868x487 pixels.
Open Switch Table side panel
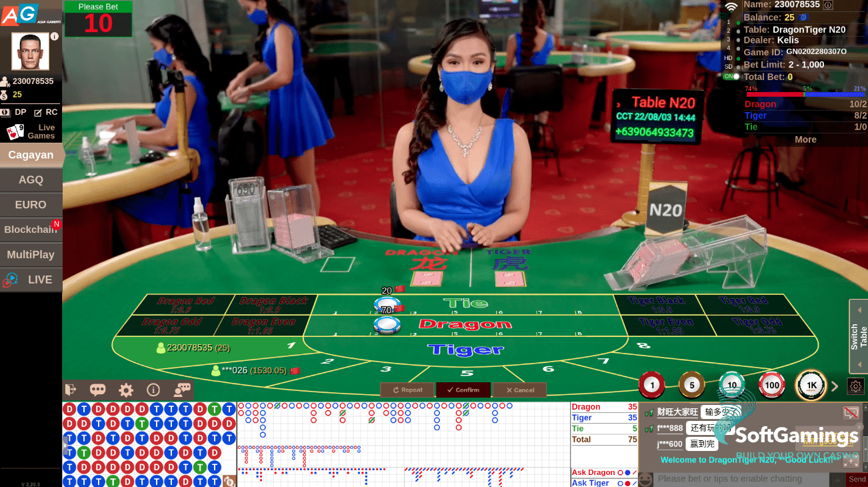859,336
